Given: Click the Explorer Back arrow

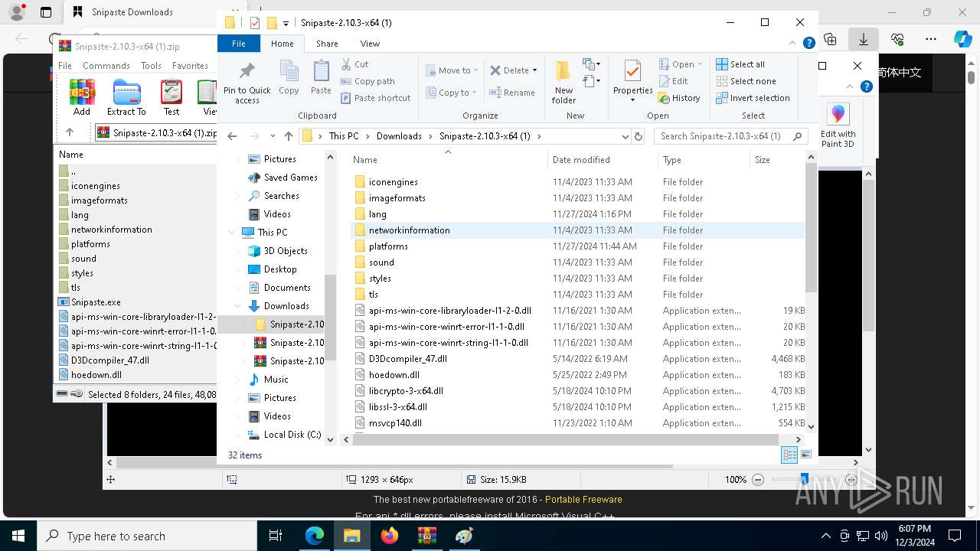Looking at the screenshot, I should [232, 136].
